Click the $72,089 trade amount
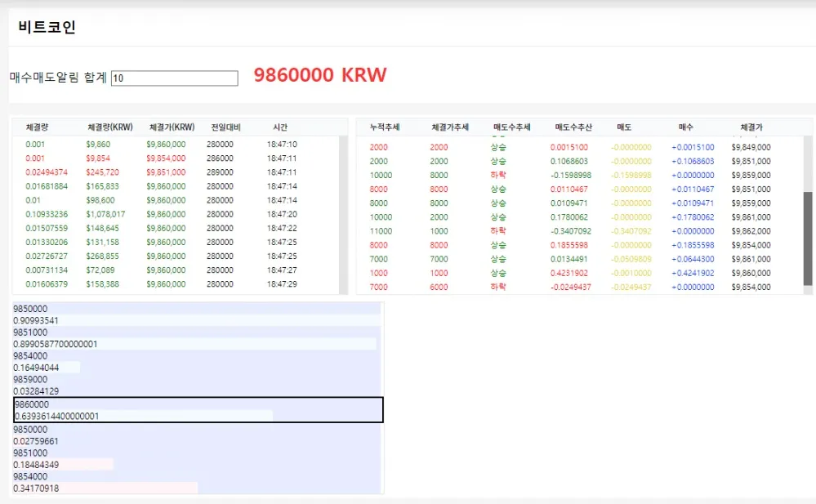Viewport: 816px width, 504px height. [100, 270]
